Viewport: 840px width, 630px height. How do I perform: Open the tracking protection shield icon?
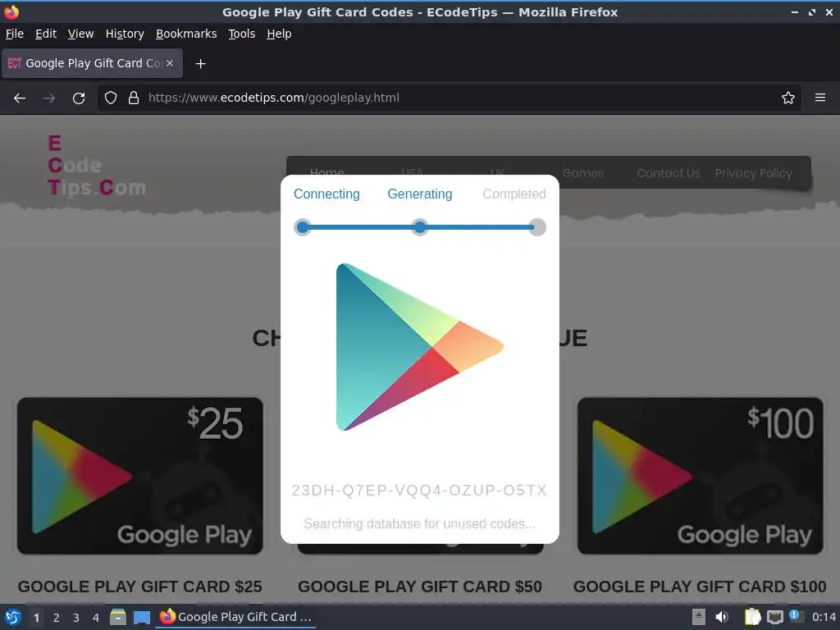point(111,98)
